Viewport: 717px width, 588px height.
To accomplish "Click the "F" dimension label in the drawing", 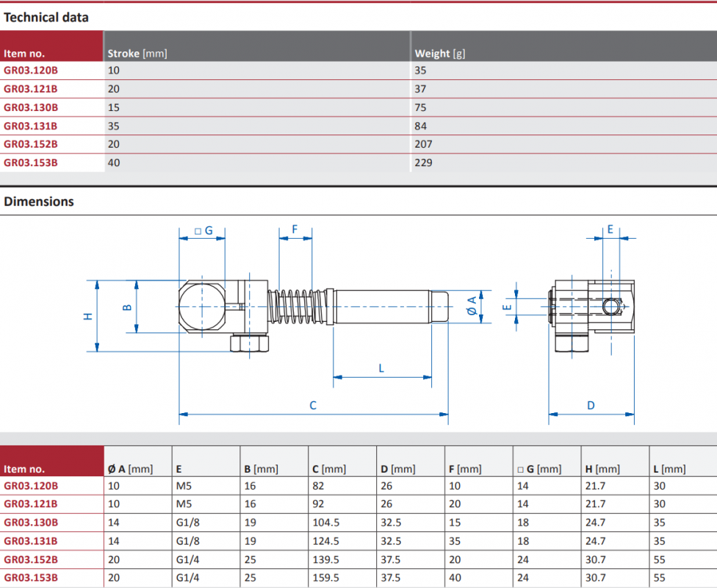I will 295,229.
